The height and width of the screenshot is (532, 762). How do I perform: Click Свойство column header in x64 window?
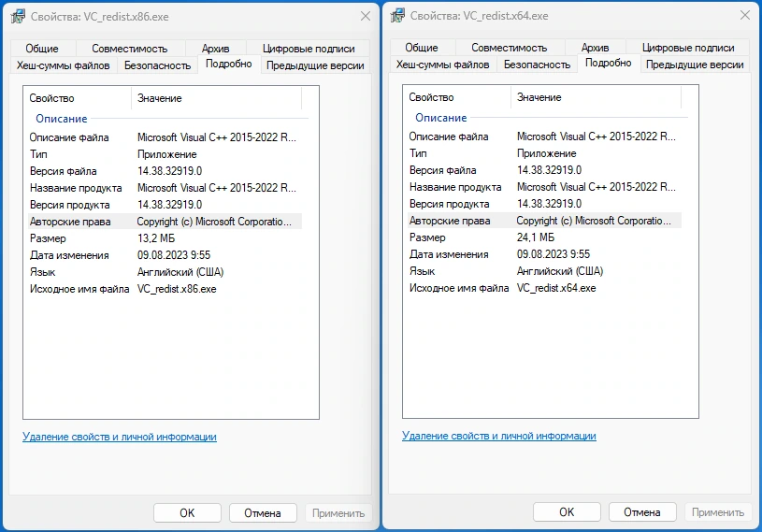(x=457, y=97)
